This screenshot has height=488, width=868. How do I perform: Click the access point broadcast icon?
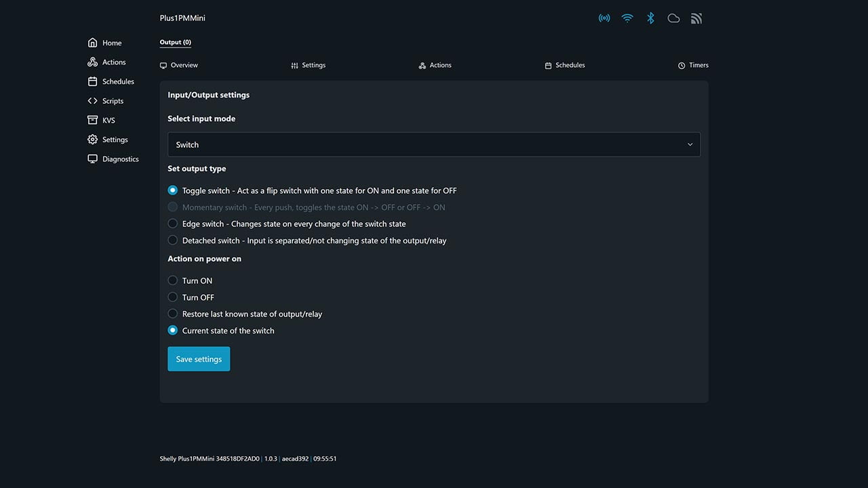click(604, 18)
